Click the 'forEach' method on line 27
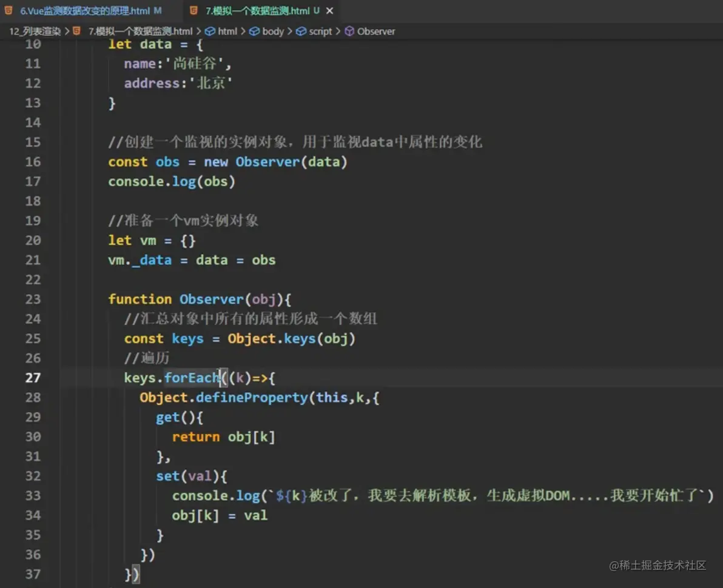Image resolution: width=723 pixels, height=588 pixels. (191, 378)
